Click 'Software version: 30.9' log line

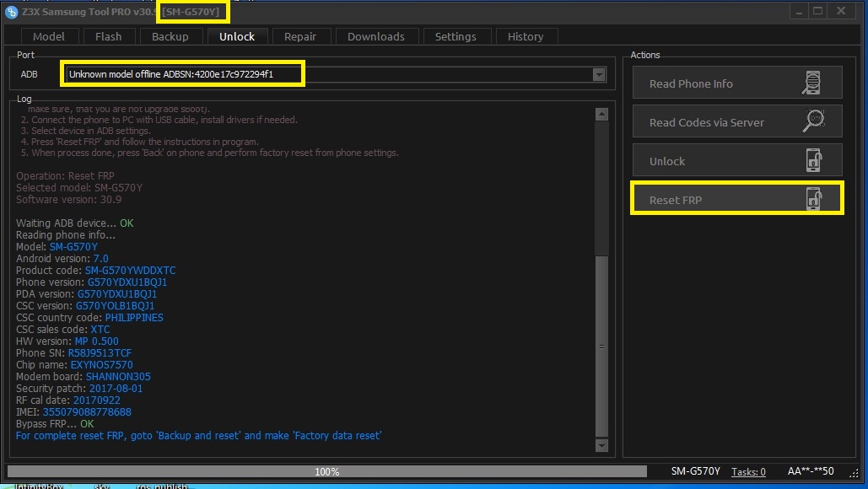(68, 200)
